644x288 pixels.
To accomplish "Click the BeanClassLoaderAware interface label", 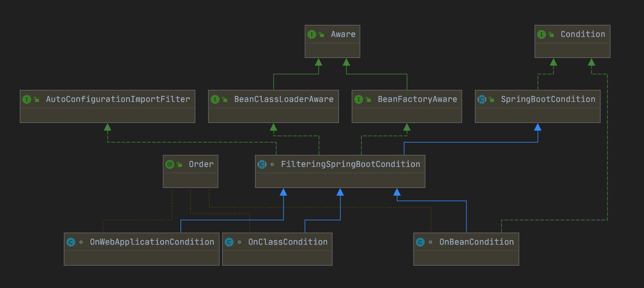I will [x=284, y=99].
